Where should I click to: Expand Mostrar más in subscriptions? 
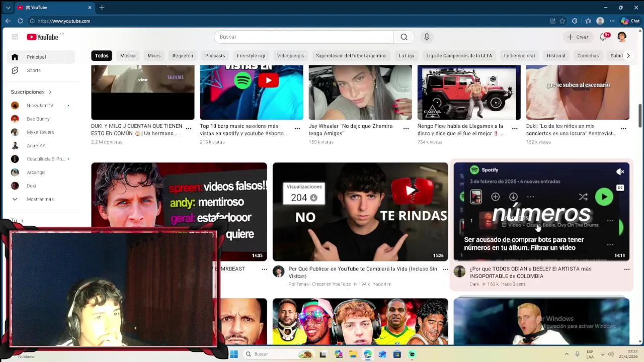pyautogui.click(x=39, y=199)
